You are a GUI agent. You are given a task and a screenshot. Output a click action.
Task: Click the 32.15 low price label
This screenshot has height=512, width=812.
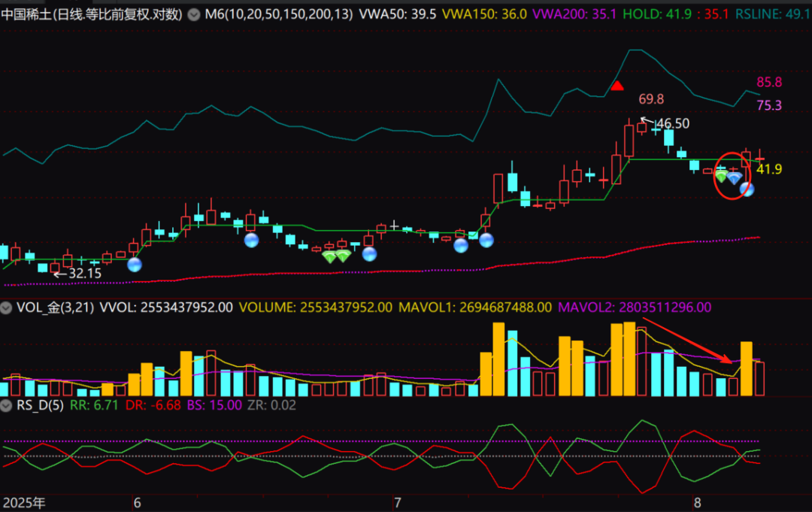pyautogui.click(x=85, y=274)
